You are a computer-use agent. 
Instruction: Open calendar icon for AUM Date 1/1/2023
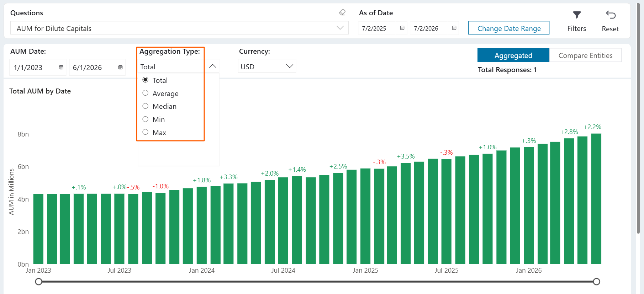[61, 67]
